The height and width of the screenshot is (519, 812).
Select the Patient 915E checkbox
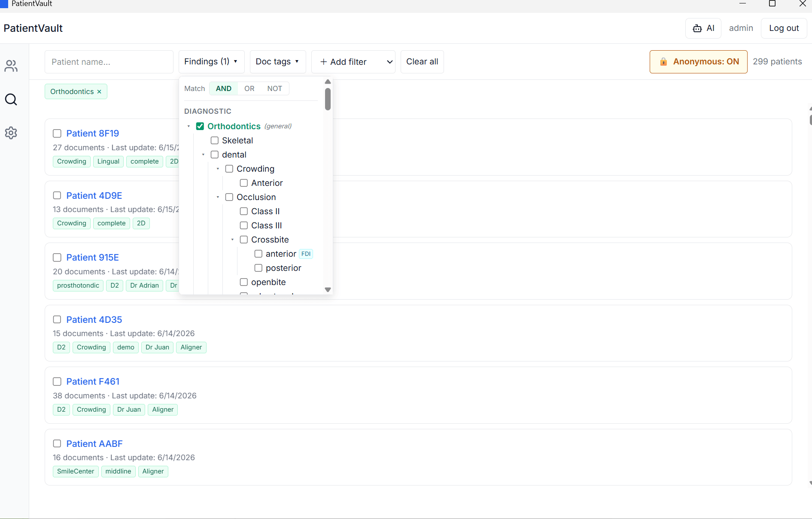coord(57,258)
